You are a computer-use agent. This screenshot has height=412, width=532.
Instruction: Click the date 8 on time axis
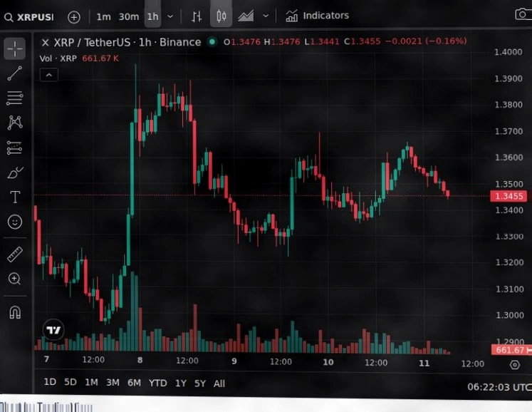tap(140, 360)
